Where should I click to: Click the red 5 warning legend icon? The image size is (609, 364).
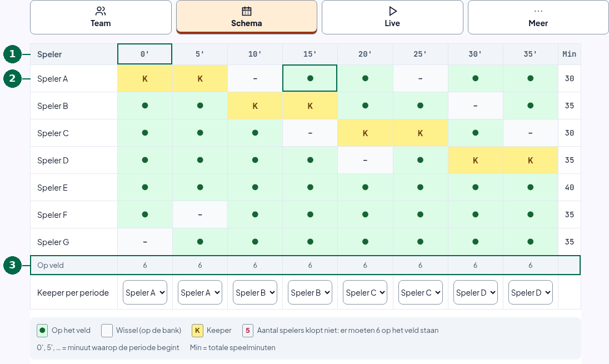click(248, 331)
